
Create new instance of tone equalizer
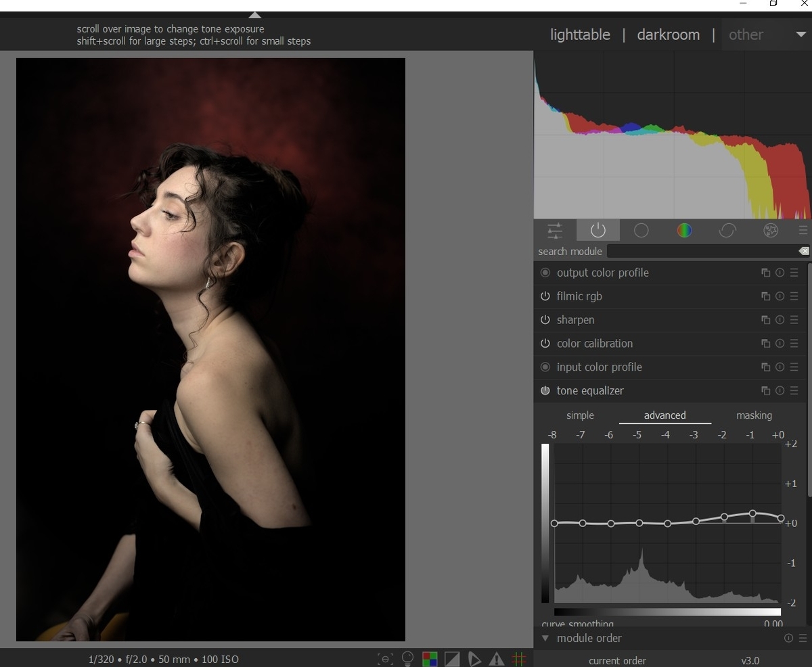[765, 391]
